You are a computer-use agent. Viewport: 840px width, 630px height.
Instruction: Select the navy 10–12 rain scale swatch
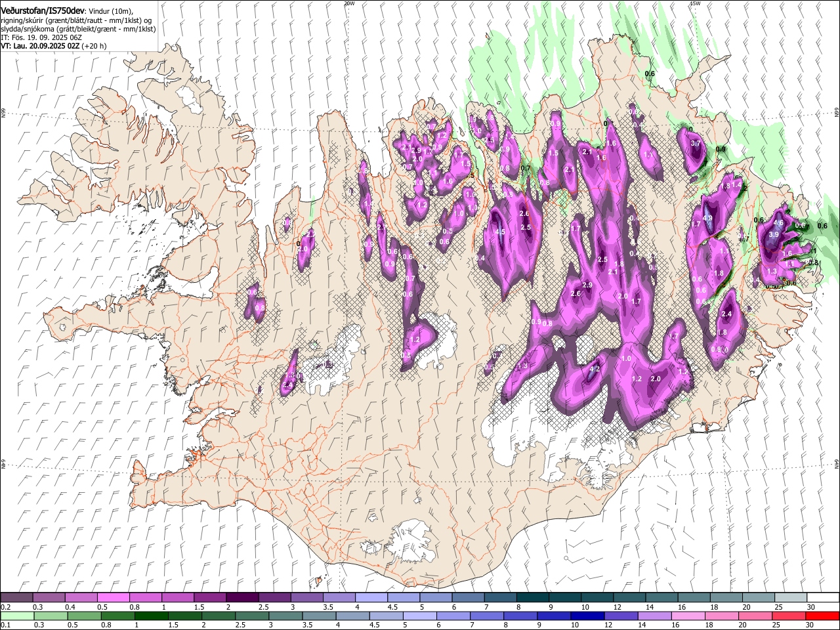pos(588,616)
